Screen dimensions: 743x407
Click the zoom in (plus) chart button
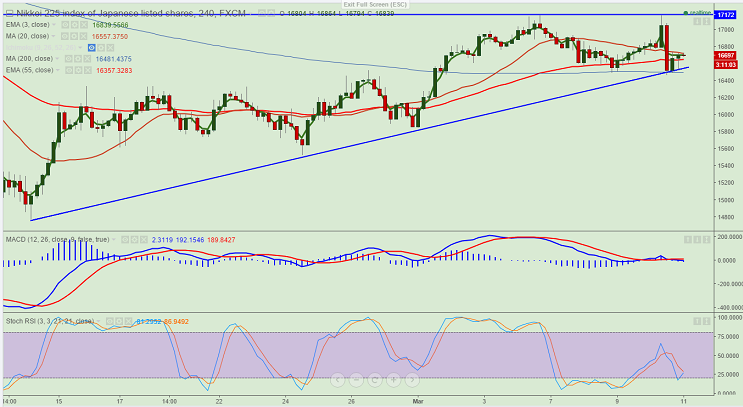click(394, 380)
